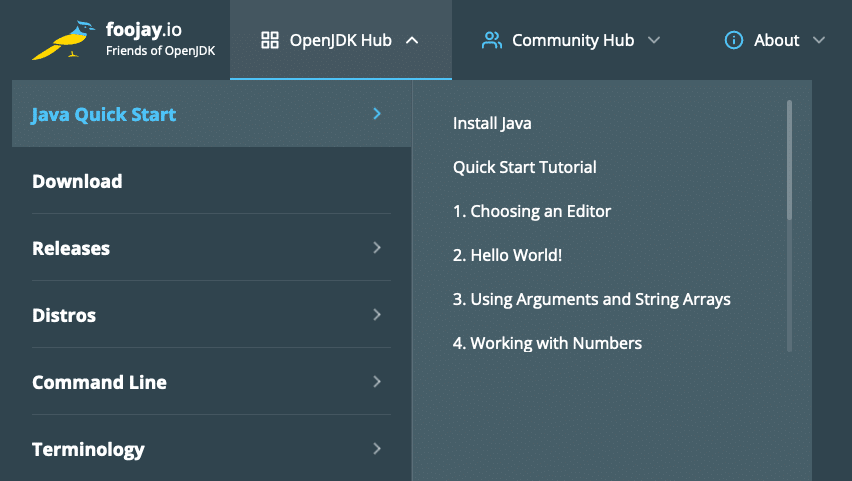
Task: Expand the Community Hub dropdown chevron
Action: tap(654, 40)
